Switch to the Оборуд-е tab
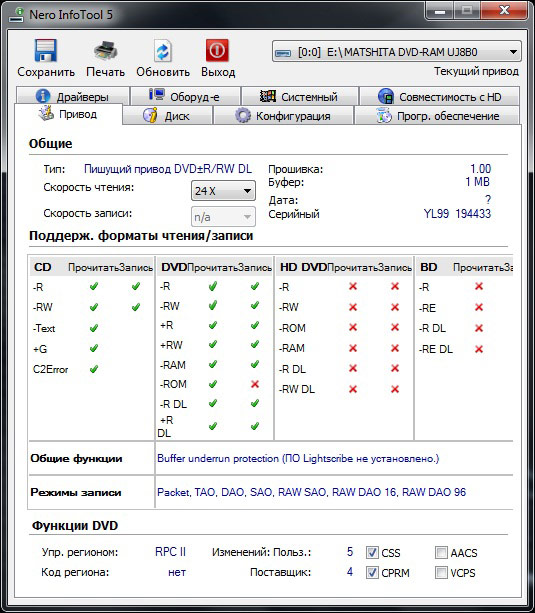This screenshot has height=613, width=535. 185,96
